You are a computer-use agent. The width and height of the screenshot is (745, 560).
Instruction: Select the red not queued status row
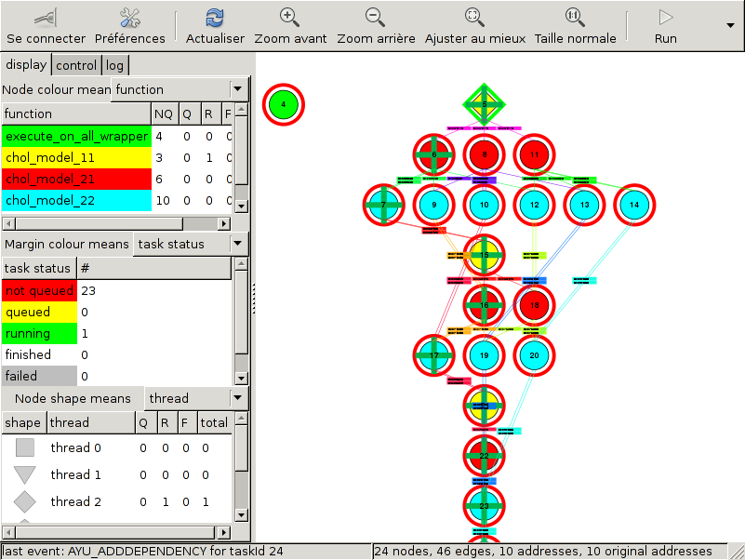coord(39,290)
